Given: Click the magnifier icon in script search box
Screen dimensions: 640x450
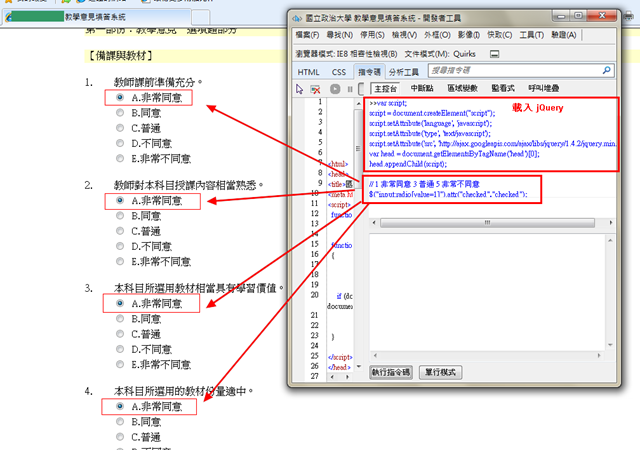Looking at the screenshot, I should tap(607, 70).
